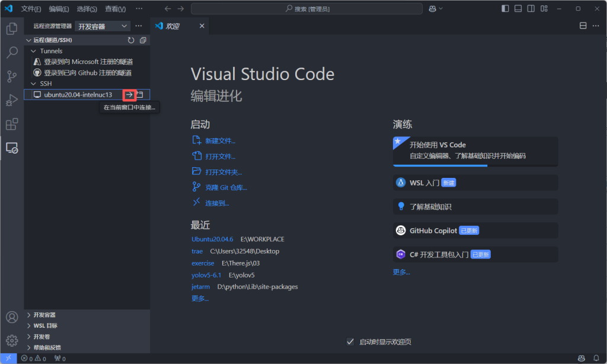Open the Search view in activity bar
Screen dimensions: 607x364
11,53
